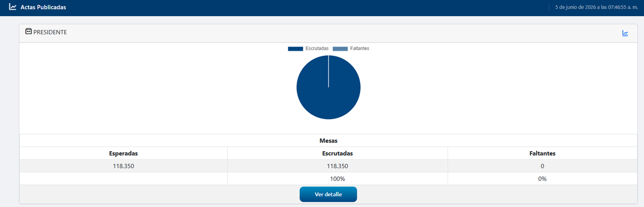Click the Mesas table header
Screen dimensions: 644x207
point(328,141)
